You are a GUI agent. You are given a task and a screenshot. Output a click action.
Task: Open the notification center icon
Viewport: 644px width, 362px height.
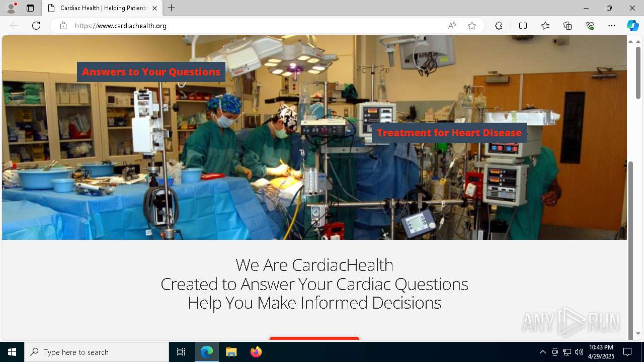pos(627,352)
